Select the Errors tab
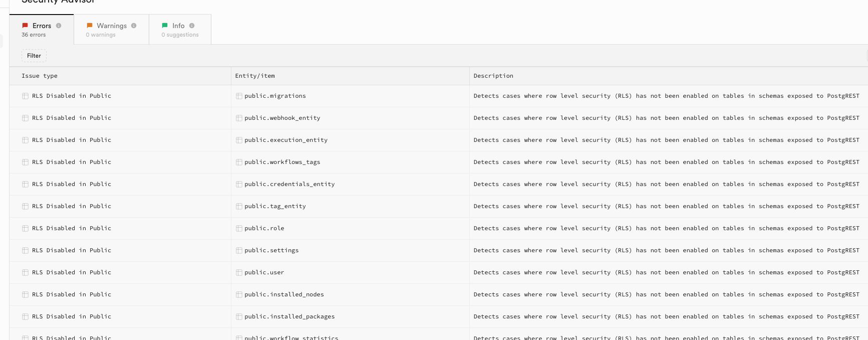 point(42,30)
